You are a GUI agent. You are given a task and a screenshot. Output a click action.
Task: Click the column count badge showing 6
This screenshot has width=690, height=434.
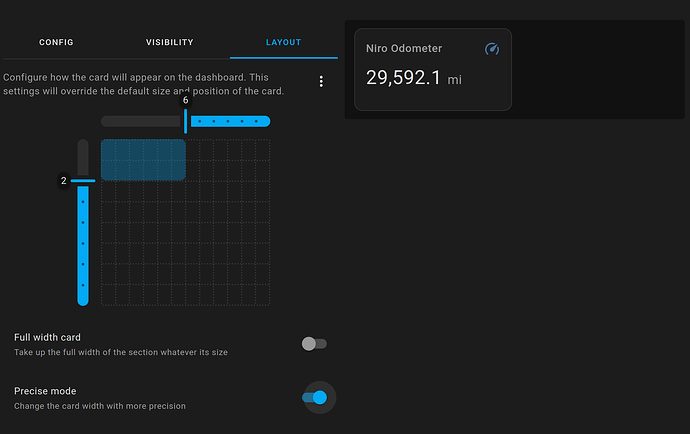point(185,100)
